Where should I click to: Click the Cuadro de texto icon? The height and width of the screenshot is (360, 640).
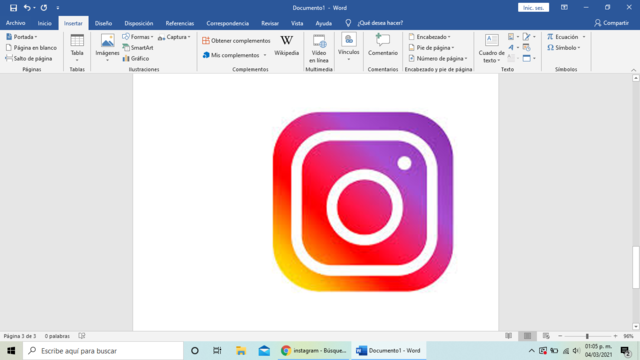coord(491,40)
